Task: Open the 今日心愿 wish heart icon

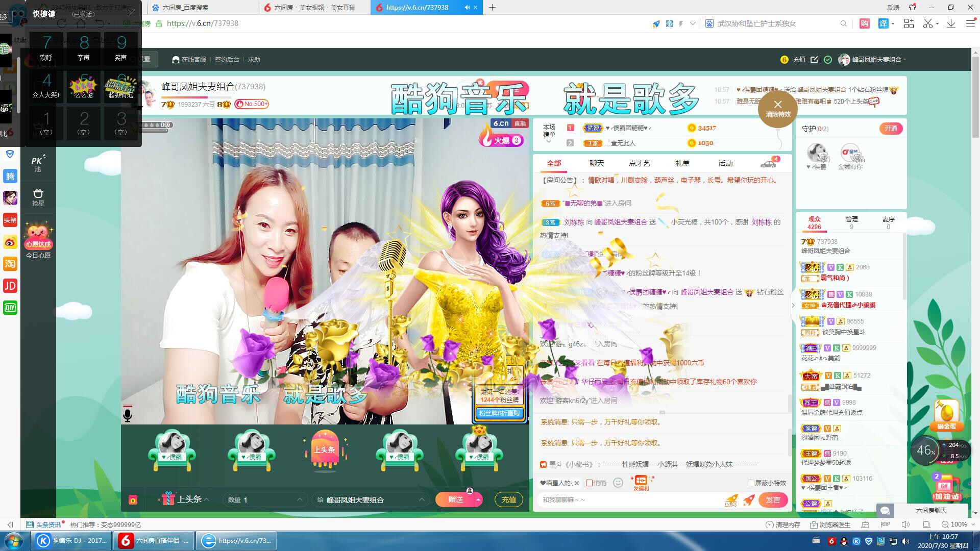Action: pos(38,240)
